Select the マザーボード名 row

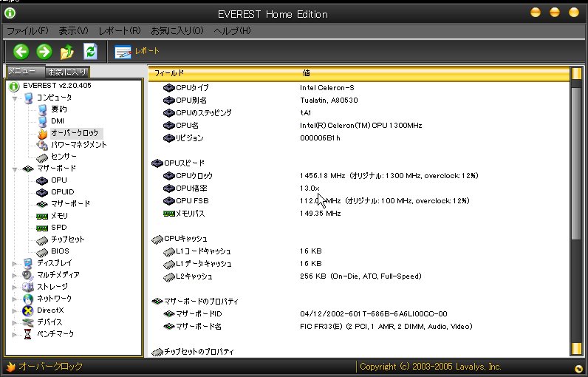point(359,326)
